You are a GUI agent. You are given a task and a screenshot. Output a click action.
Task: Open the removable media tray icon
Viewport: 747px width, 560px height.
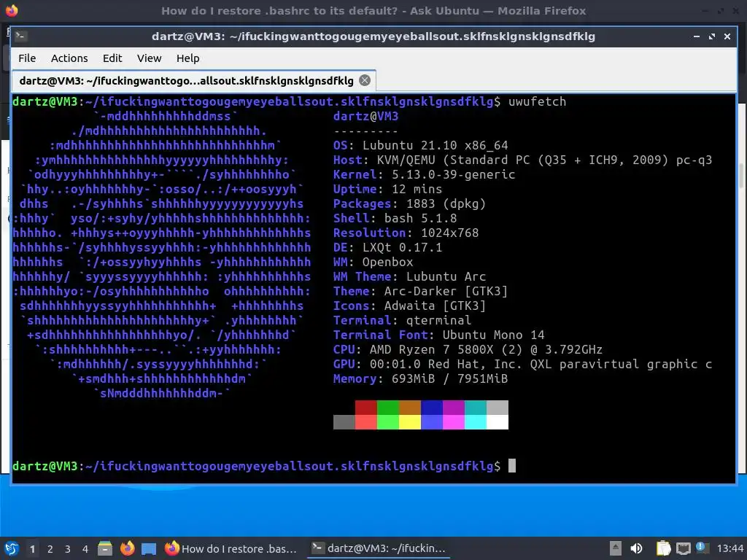tap(616, 548)
